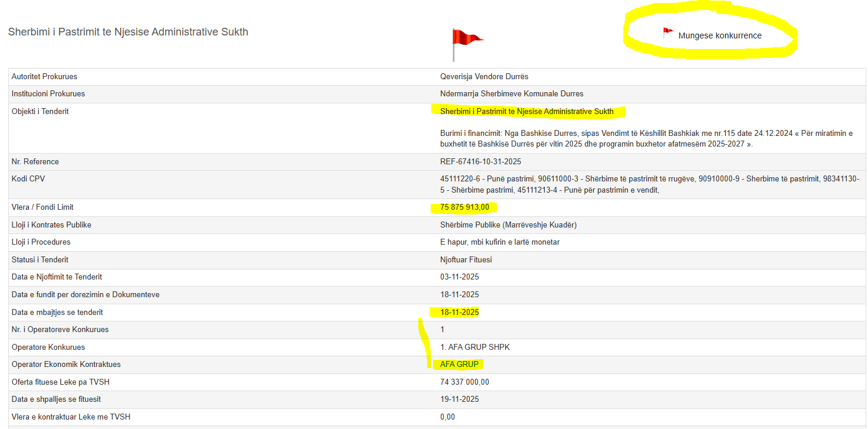Image resolution: width=868 pixels, height=429 pixels.
Task: Click the page title Sherbimi i Pastrimit heading
Action: coord(128,32)
